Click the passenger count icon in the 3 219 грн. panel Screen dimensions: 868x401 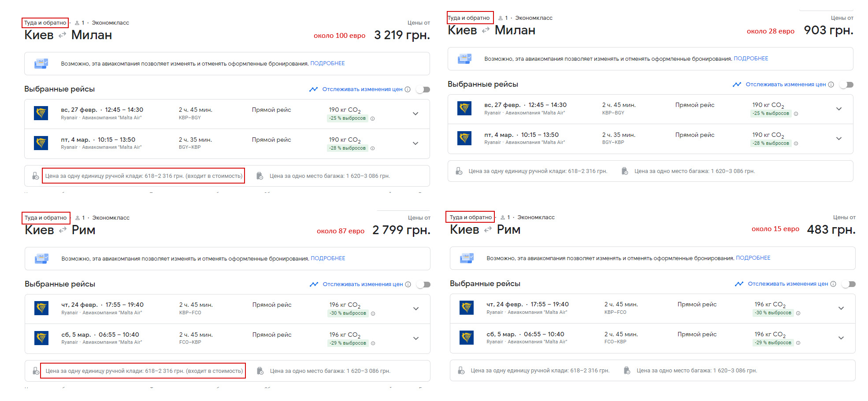click(x=78, y=23)
